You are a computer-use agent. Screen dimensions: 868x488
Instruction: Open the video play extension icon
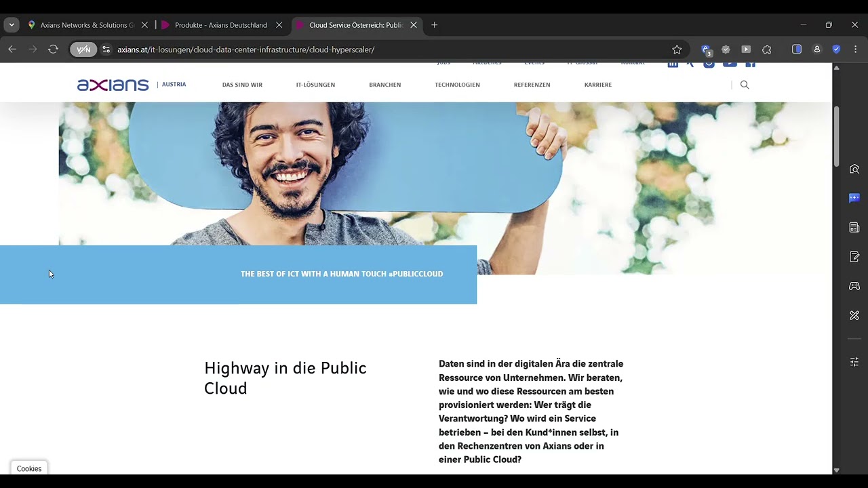tap(746, 49)
